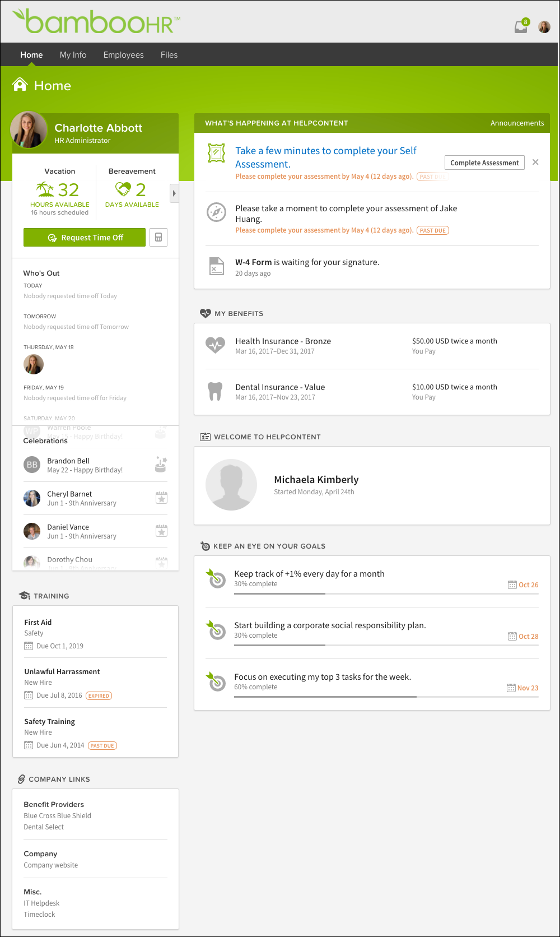The image size is (560, 937).
Task: Click the target icon for the +1% goal
Action: click(217, 579)
